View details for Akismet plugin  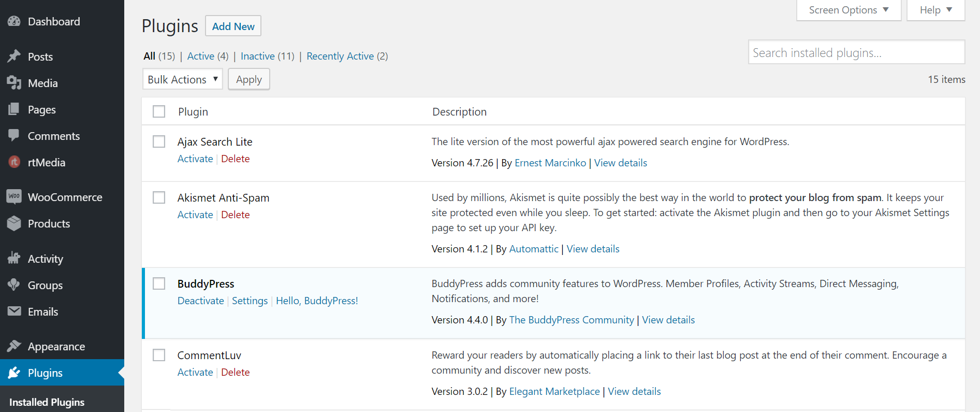point(593,249)
